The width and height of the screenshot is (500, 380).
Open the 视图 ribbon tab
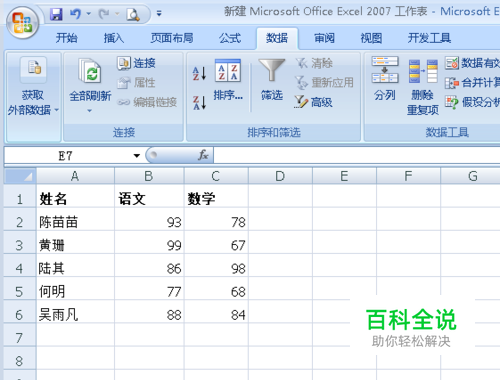click(371, 38)
